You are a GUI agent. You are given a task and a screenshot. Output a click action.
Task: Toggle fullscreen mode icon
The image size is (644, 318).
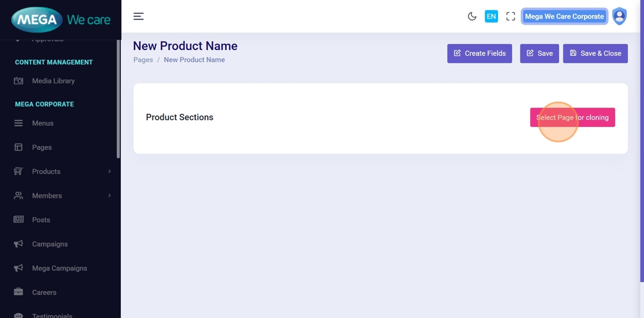point(511,16)
